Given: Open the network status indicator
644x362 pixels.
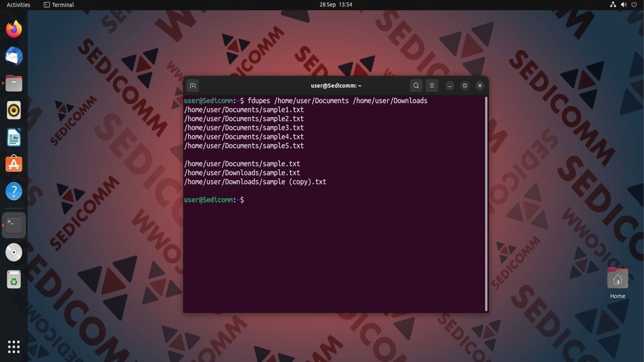Looking at the screenshot, I should tap(613, 5).
